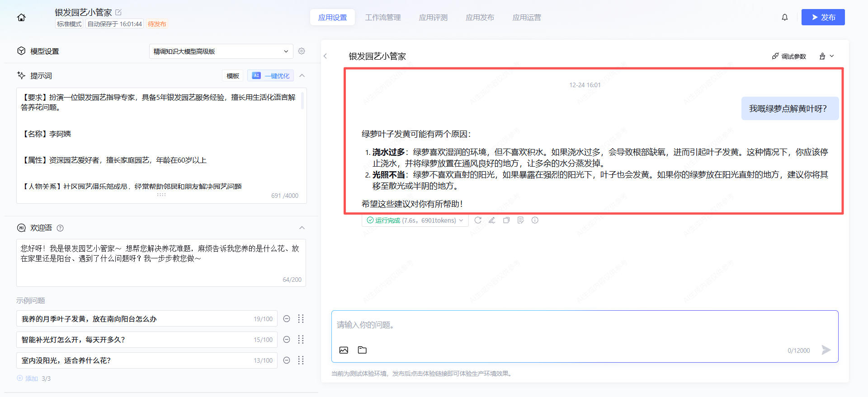
Task: Click the prompt text scrollbar
Action: 302,101
